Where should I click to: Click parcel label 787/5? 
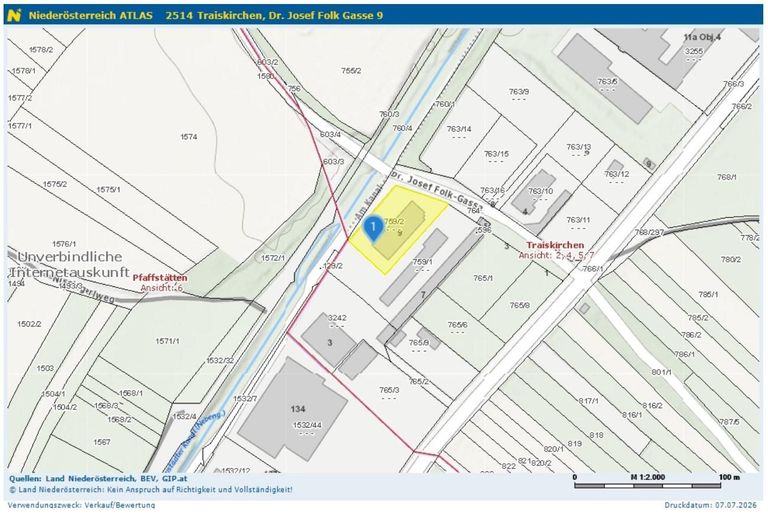click(730, 421)
